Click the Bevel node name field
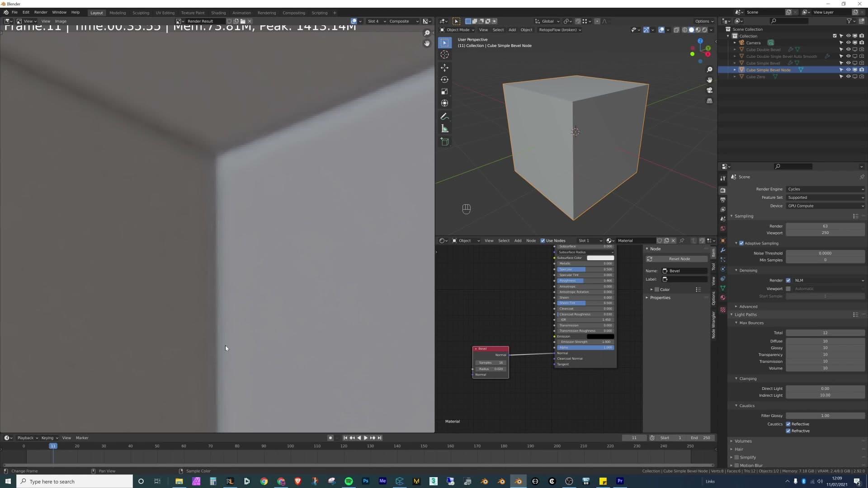The width and height of the screenshot is (868, 488). click(684, 271)
